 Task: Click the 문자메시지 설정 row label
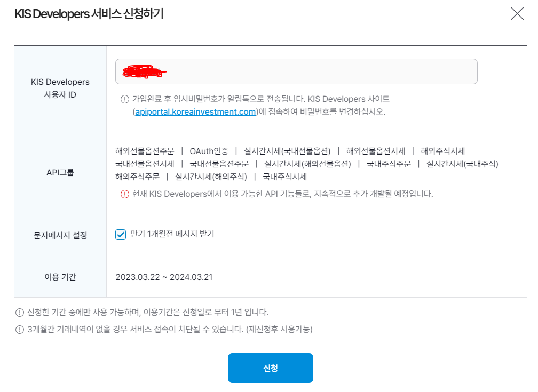(x=60, y=235)
